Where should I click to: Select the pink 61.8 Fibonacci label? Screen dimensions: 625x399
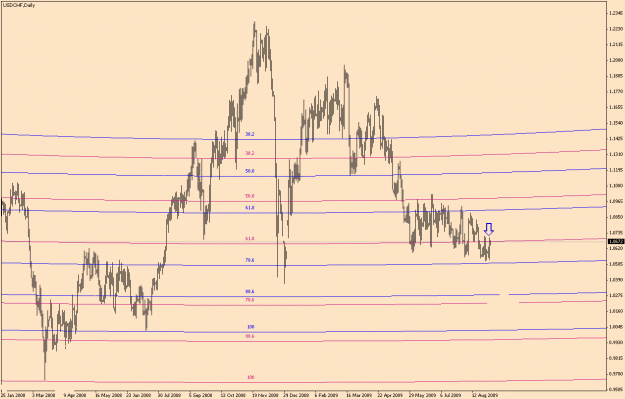250,238
